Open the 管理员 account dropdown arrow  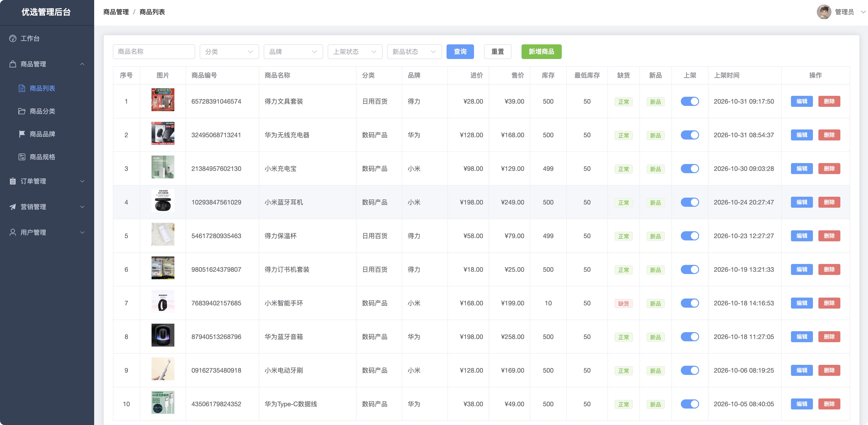863,12
